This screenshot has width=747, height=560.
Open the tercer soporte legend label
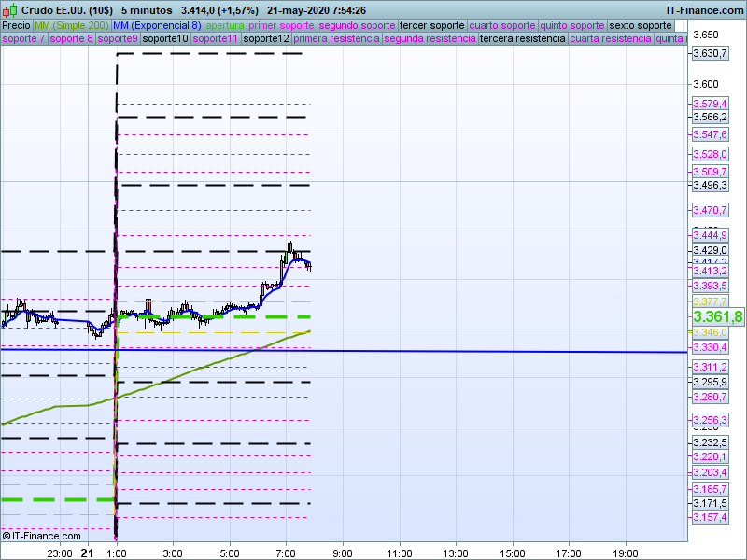pos(431,25)
